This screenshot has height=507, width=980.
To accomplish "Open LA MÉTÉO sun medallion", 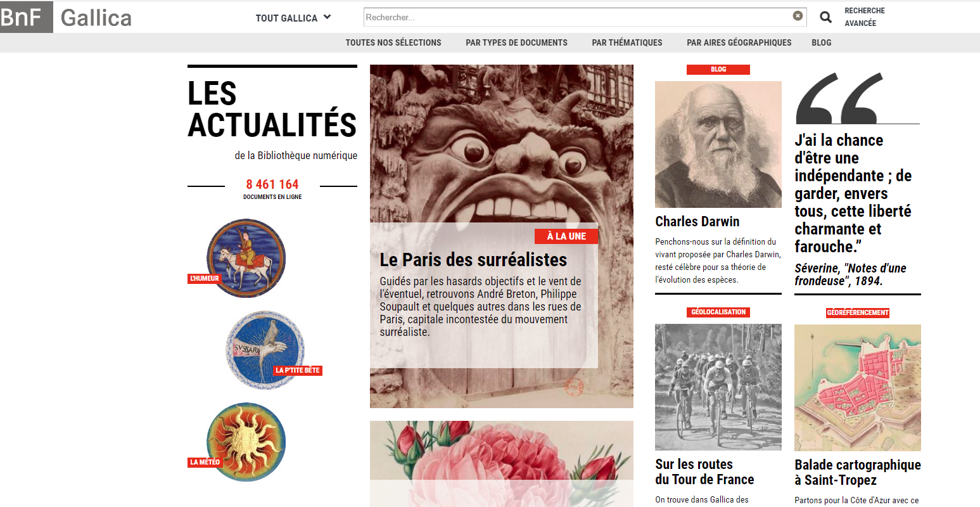I will point(246,442).
